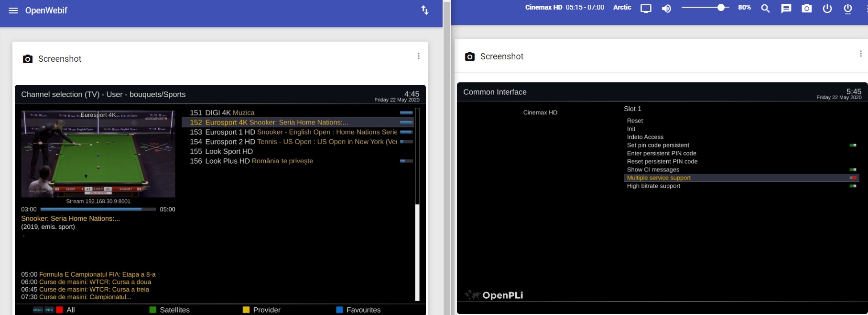Image resolution: width=868 pixels, height=315 pixels.
Task: Grab a screenshot via header camera icon
Action: [807, 9]
